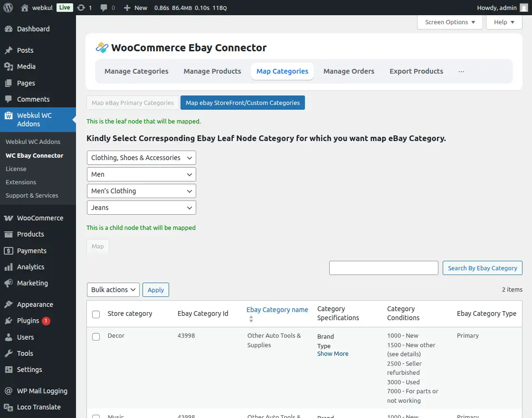This screenshot has height=418, width=532.
Task: Switch to Manage Categories tab
Action: pos(136,71)
